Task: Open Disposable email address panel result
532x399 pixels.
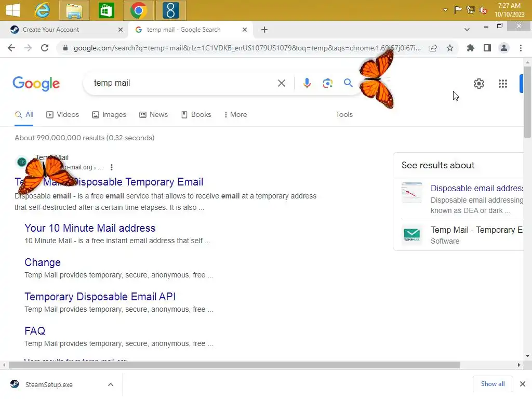Action: click(477, 188)
